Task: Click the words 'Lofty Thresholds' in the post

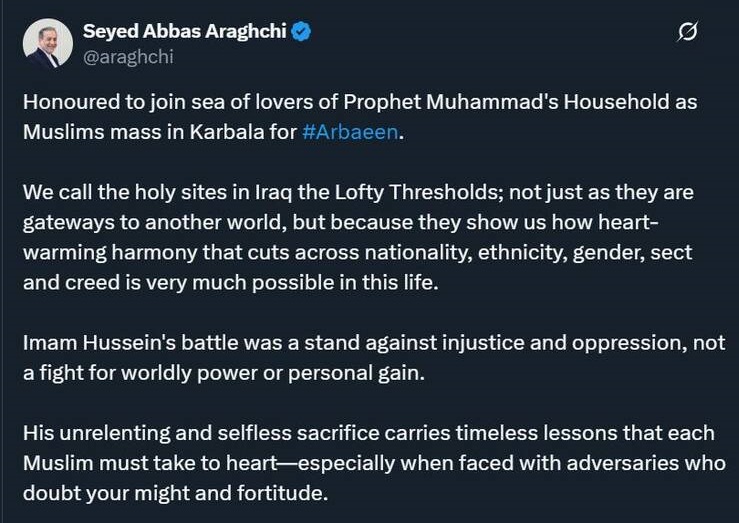Action: coord(415,192)
